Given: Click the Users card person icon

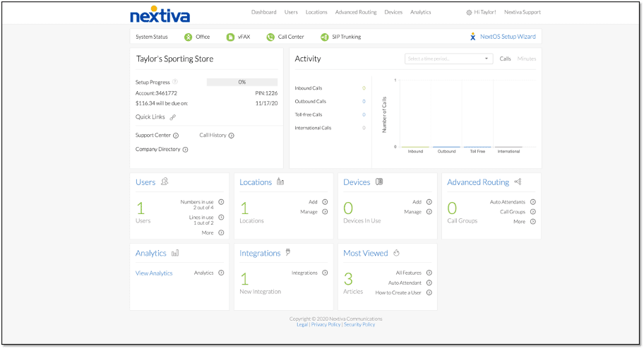Looking at the screenshot, I should tap(165, 182).
